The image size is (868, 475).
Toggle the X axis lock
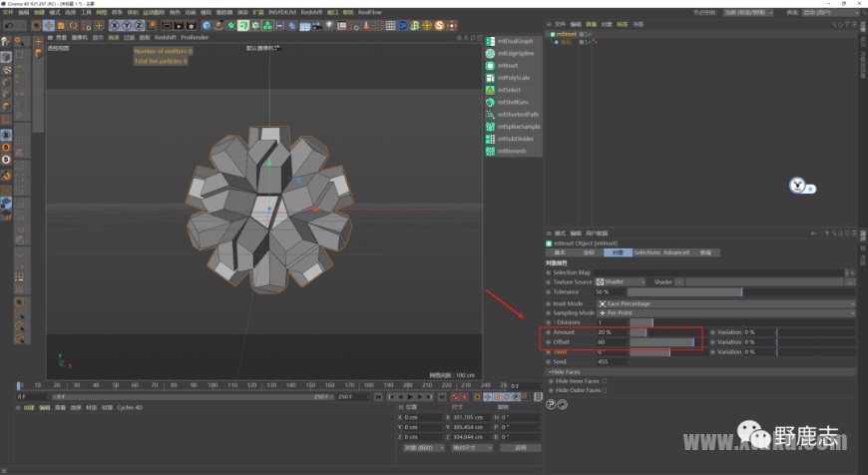pyautogui.click(x=115, y=26)
